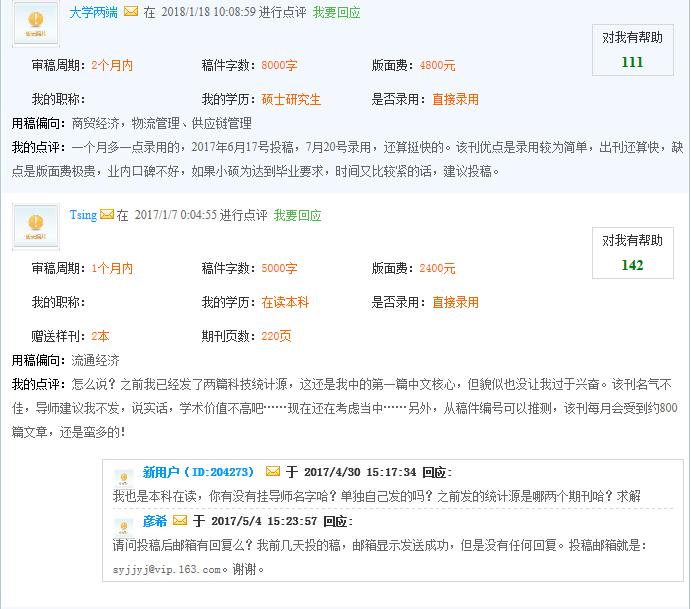Click the 8000字 word count value
This screenshot has width=691, height=609.
[279, 66]
